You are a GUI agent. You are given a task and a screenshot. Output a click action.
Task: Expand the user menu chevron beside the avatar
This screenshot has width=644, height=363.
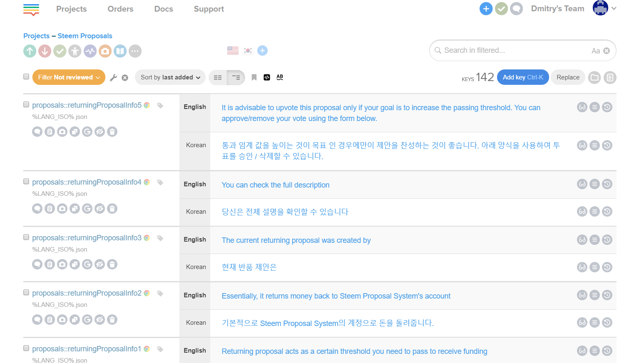click(614, 8)
